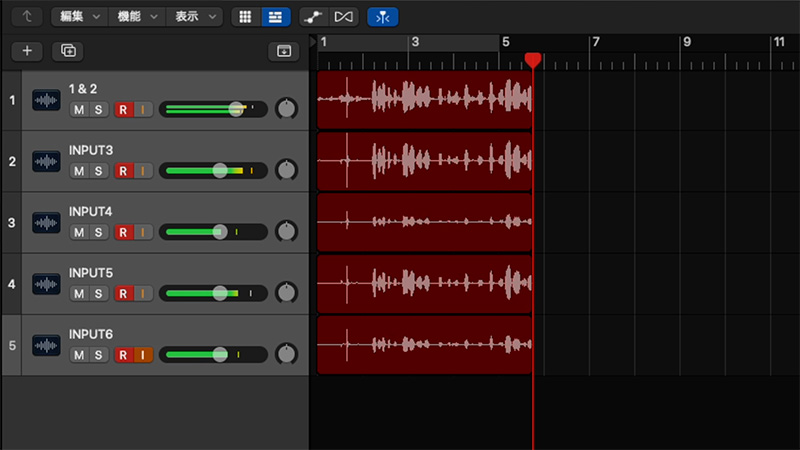Mute the INPUT3 track
This screenshot has height=450, width=800.
click(x=79, y=171)
